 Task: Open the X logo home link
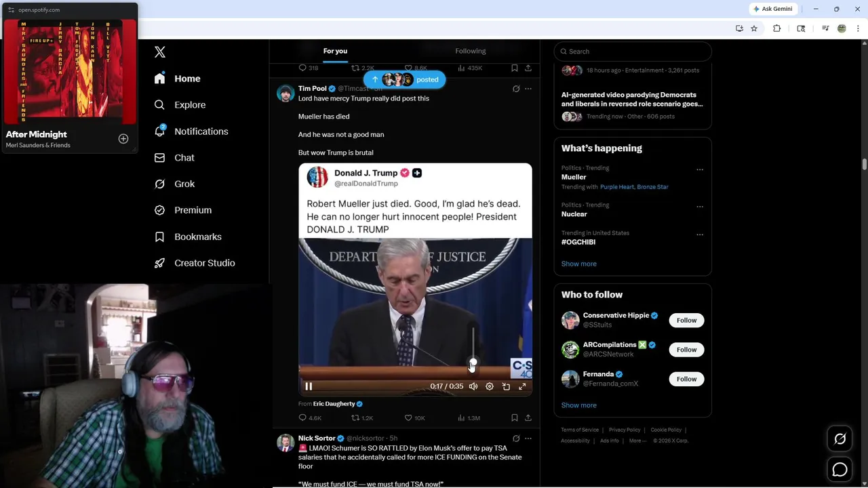160,52
